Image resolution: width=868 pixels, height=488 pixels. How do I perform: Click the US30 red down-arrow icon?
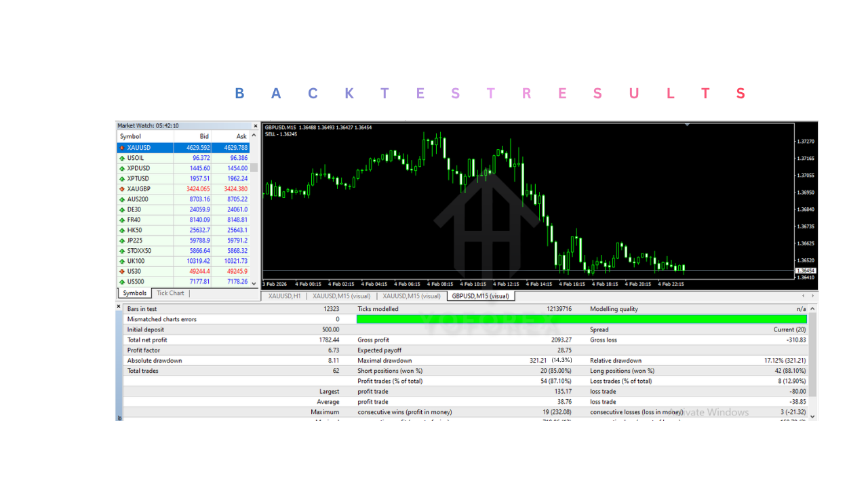(x=122, y=272)
